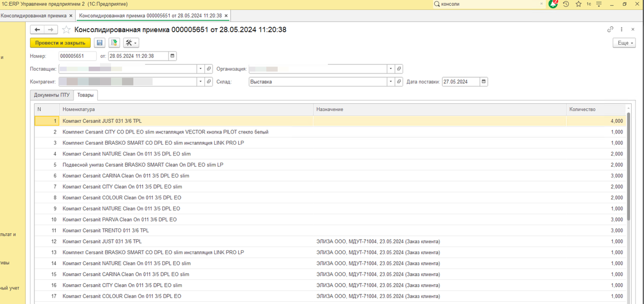Select row 17 Компакт Cersanit COLOUR with ЭЛИЗА order
Viewport: 644px width, 304px height.
(x=330, y=296)
